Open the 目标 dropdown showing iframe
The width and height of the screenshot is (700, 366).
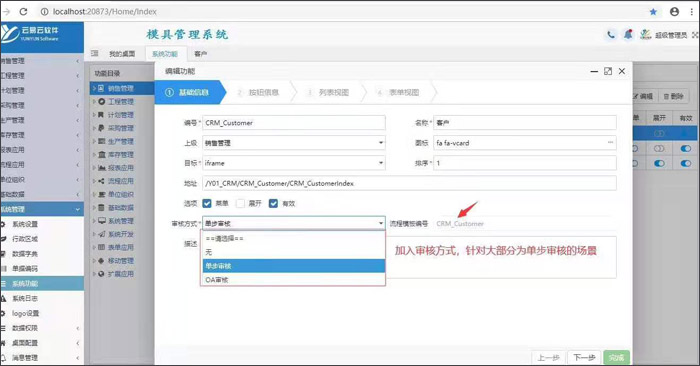click(294, 163)
